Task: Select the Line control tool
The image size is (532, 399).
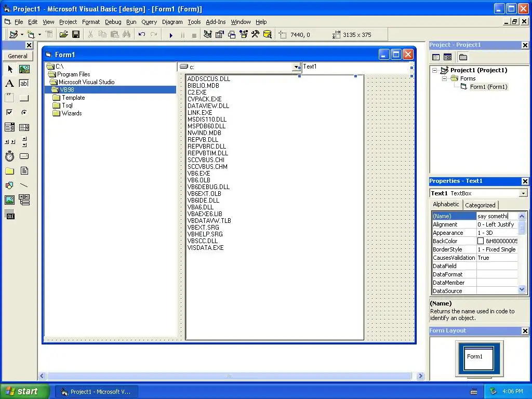Action: (x=24, y=185)
